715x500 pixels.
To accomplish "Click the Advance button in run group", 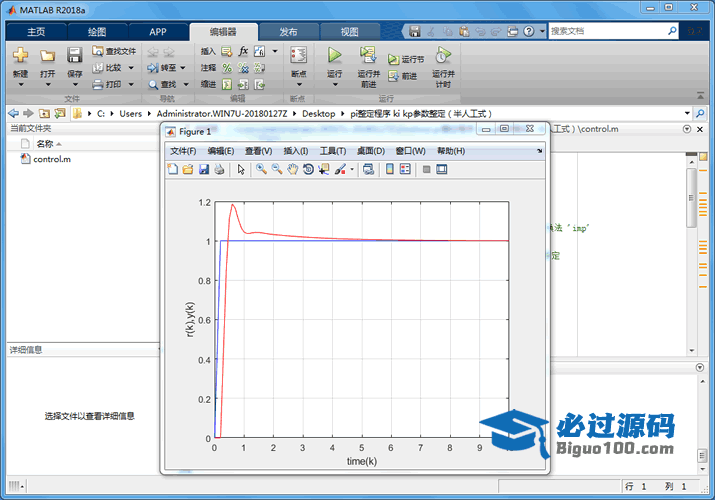I will pos(403,76).
